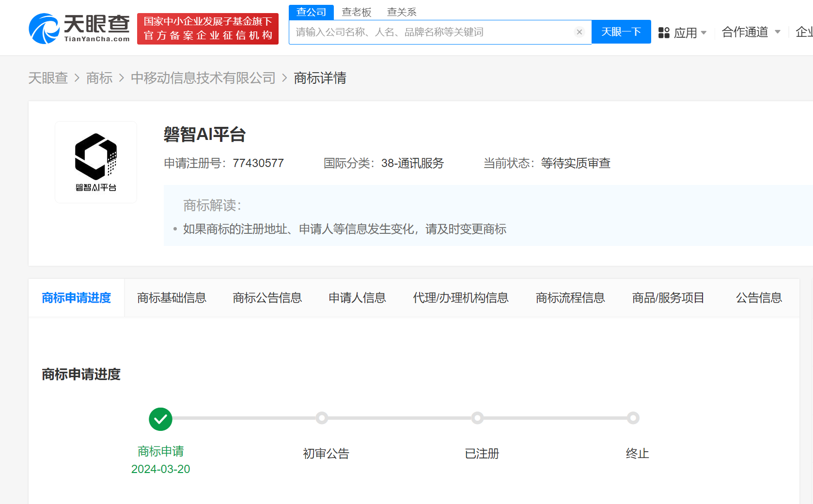Click the 初审公告 progress step circle

(x=322, y=418)
